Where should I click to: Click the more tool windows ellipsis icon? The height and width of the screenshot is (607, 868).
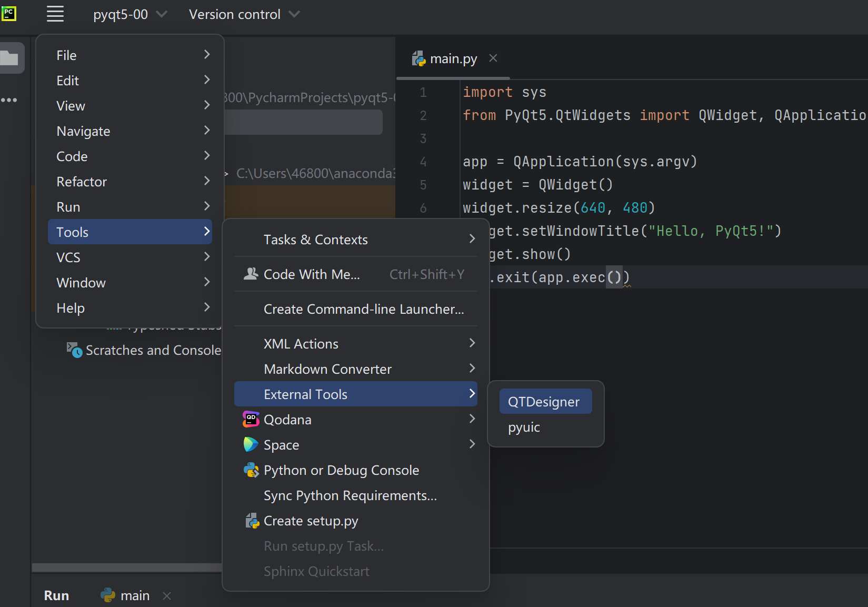pos(9,99)
